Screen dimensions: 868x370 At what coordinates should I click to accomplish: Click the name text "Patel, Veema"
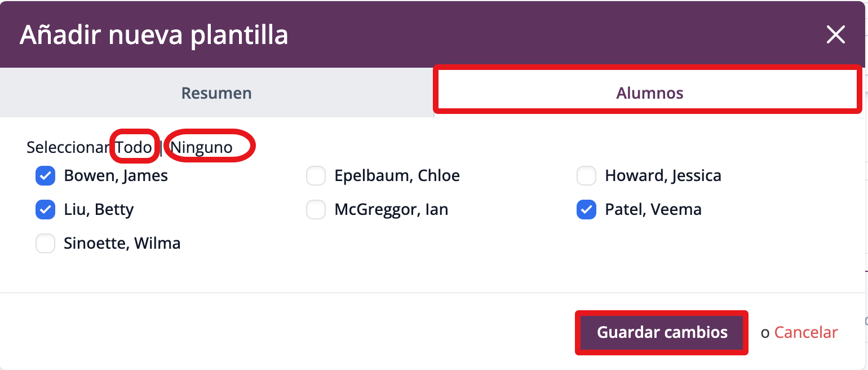pos(653,210)
